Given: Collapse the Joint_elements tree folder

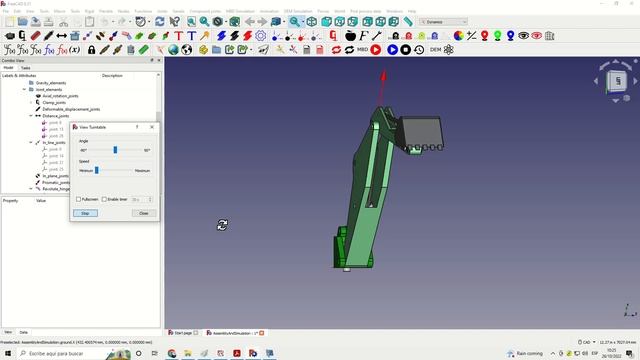Looking at the screenshot, I should pyautogui.click(x=24, y=89).
